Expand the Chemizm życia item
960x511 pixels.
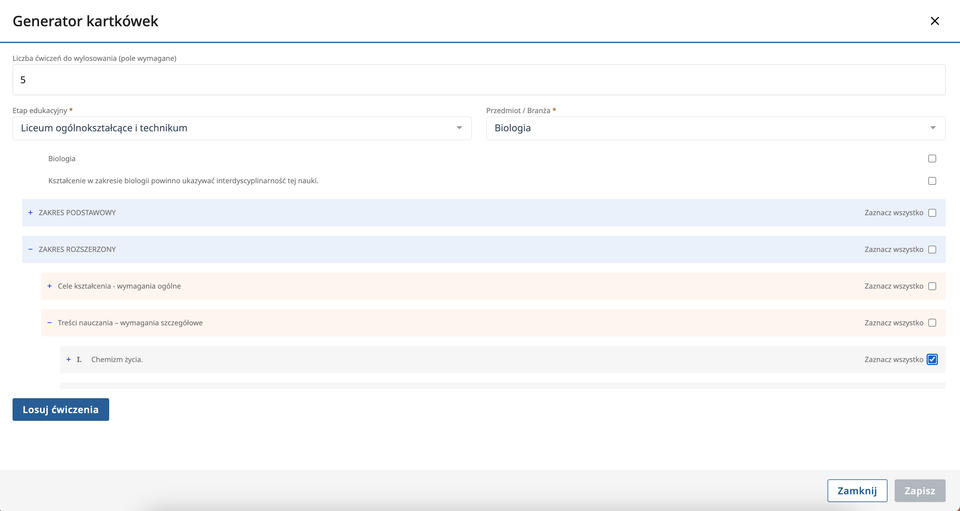(68, 359)
